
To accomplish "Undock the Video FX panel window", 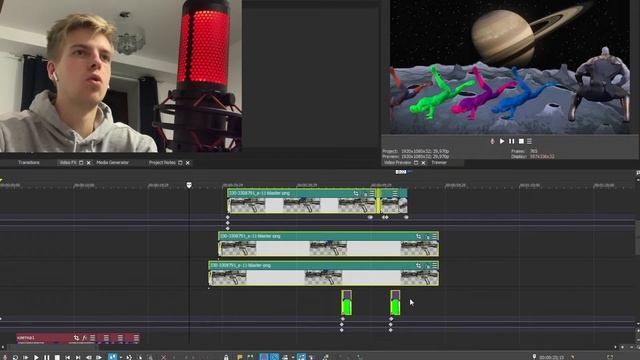I will [81, 163].
